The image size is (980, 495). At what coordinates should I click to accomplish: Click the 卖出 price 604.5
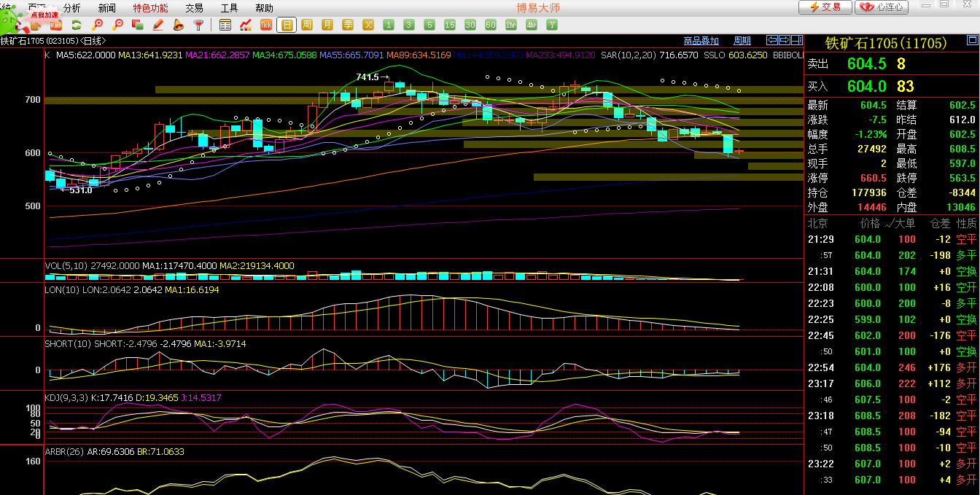tap(867, 64)
